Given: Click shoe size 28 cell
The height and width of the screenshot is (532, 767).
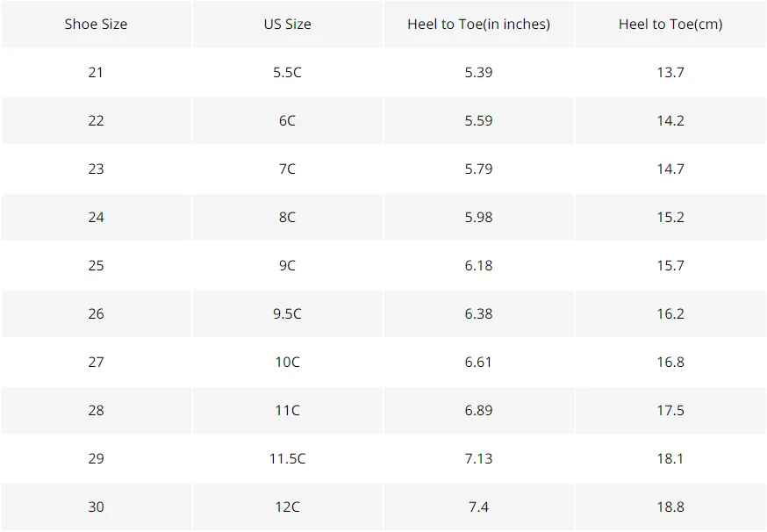Looking at the screenshot, I should [x=96, y=410].
